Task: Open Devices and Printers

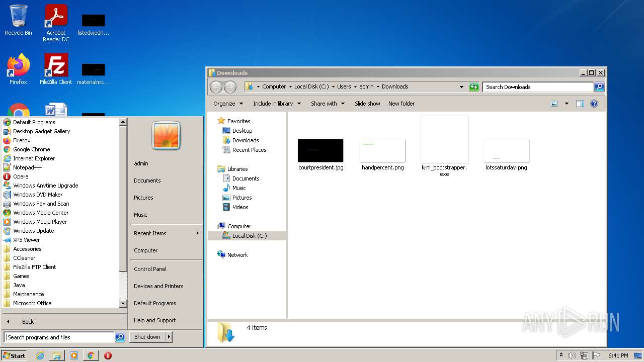Action: [x=158, y=286]
